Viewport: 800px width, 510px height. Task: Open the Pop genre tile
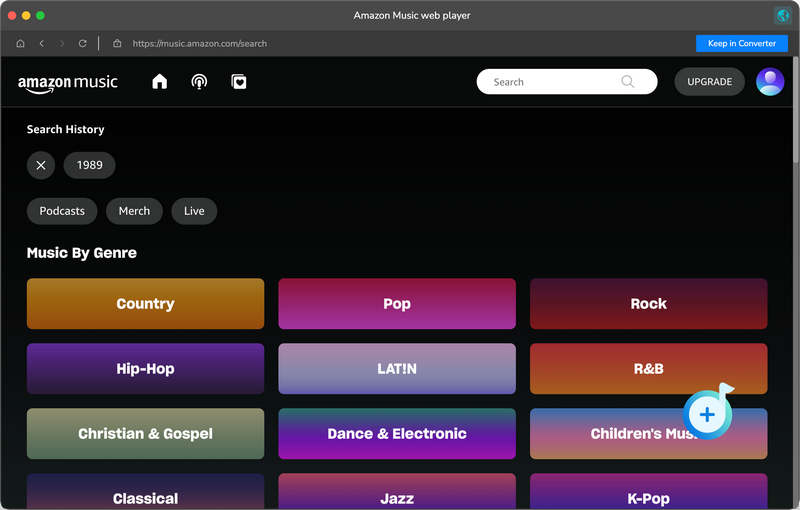397,303
